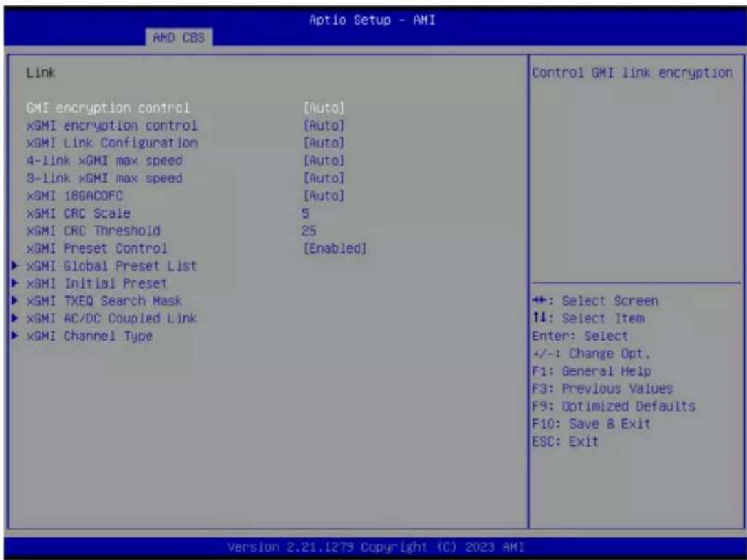Click the arrow beside xGMI AC/DC Coupled Link

tap(15, 317)
